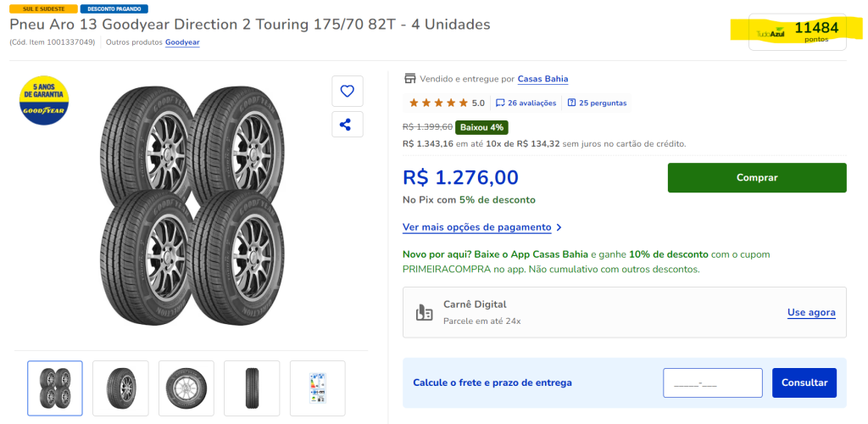This screenshot has width=868, height=424.
Task: Open the Goodyear brand link
Action: (182, 42)
